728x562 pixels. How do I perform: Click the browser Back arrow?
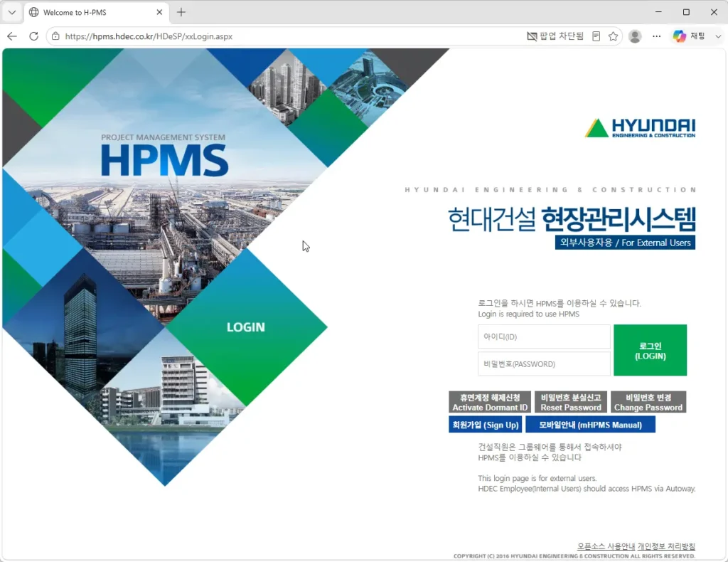click(12, 36)
